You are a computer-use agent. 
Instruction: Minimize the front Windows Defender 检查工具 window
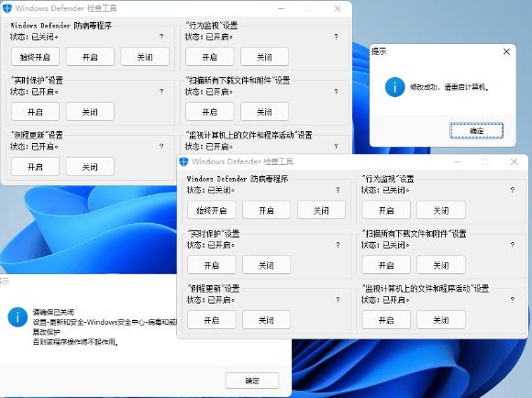coord(458,161)
